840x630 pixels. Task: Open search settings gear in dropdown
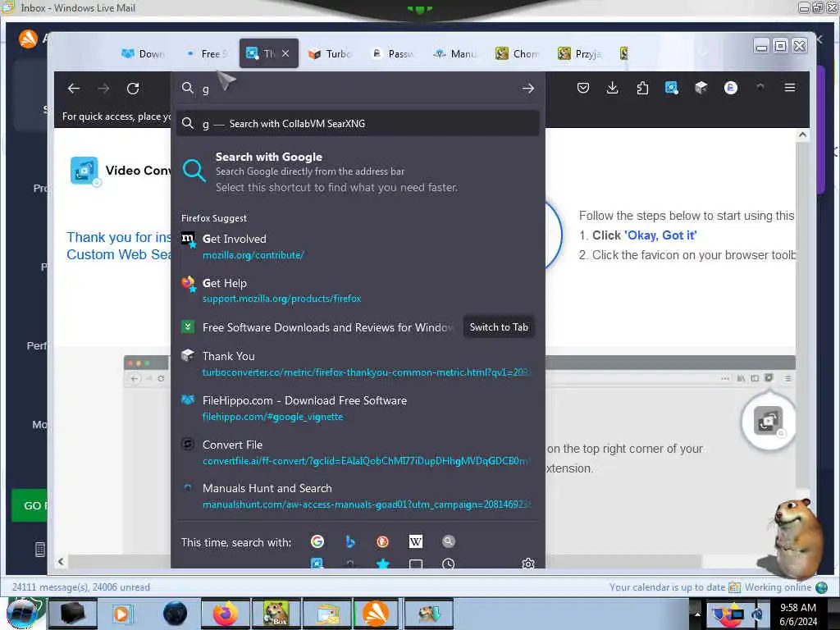pos(528,564)
